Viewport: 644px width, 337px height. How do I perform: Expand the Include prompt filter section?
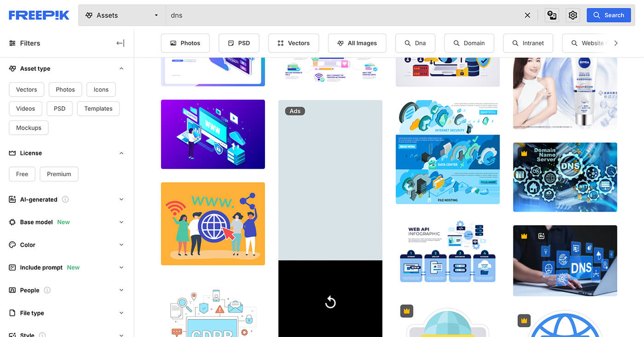point(121,268)
